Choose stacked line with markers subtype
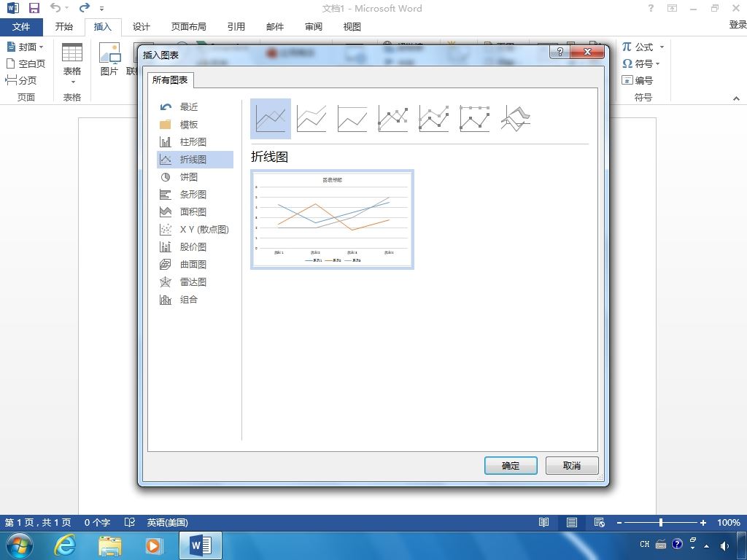Viewport: 747px width, 560px height. [x=433, y=119]
